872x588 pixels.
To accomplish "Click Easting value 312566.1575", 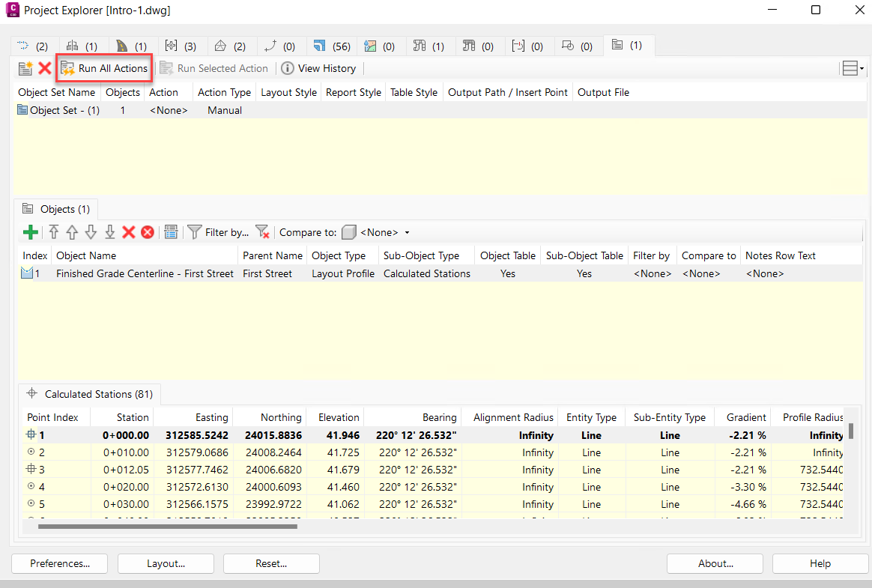I will pos(197,504).
